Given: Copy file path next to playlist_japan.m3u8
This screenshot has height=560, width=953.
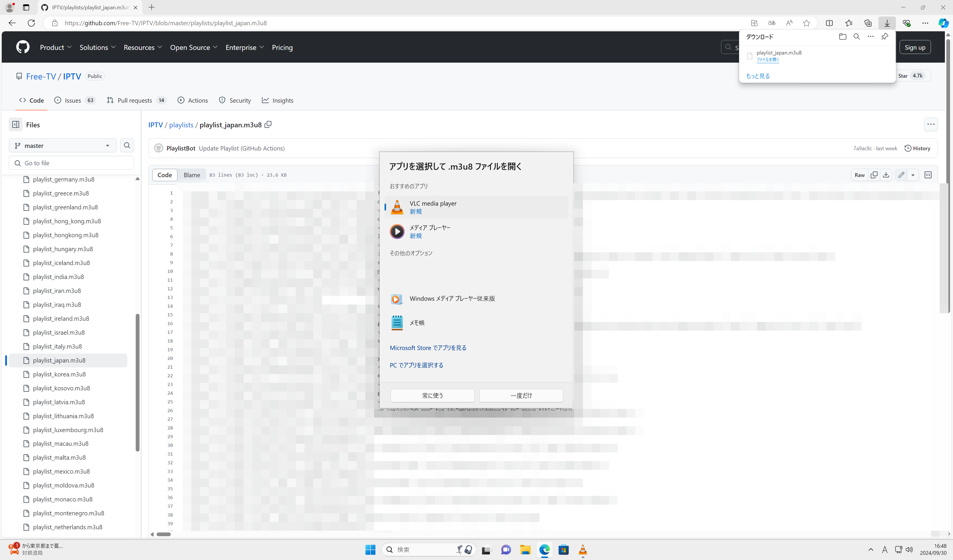Looking at the screenshot, I should click(x=268, y=124).
